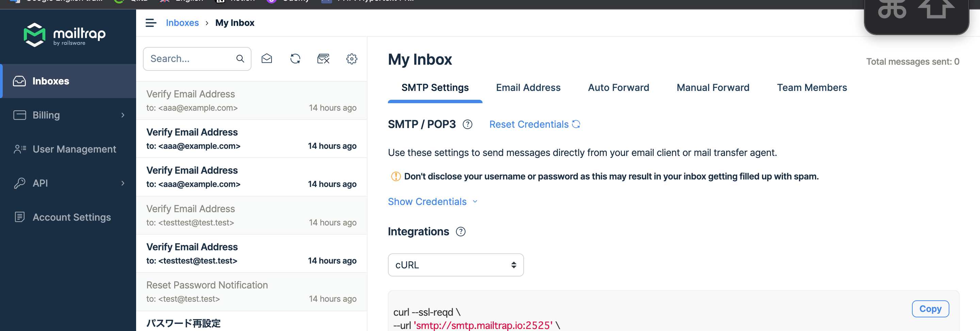Image resolution: width=980 pixels, height=331 pixels.
Task: Refresh the inbox message list
Action: 295,59
